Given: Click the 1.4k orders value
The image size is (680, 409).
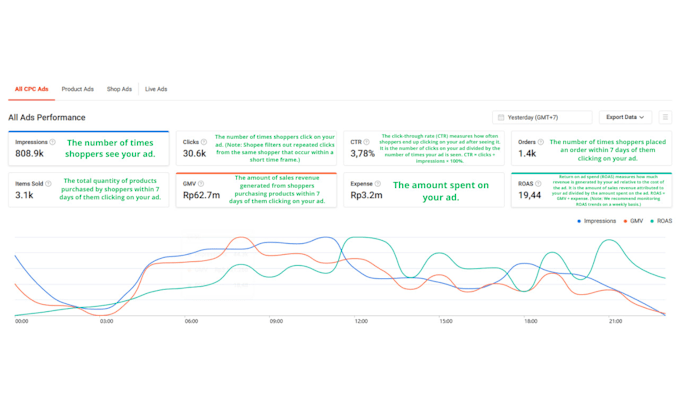Looking at the screenshot, I should pyautogui.click(x=527, y=154).
